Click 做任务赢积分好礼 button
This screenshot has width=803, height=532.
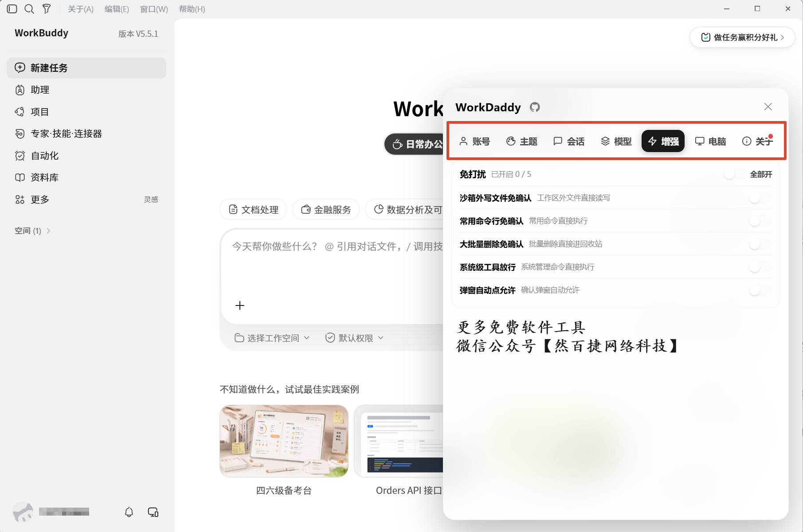[x=742, y=37]
